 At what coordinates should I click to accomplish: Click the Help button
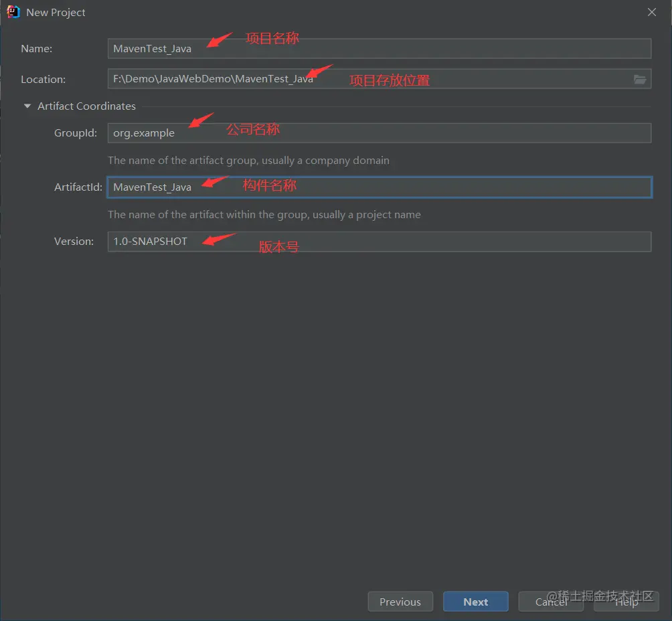tap(626, 602)
